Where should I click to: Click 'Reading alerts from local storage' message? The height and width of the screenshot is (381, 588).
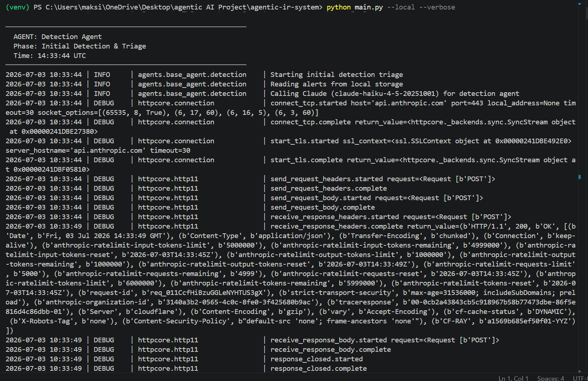[x=337, y=84]
